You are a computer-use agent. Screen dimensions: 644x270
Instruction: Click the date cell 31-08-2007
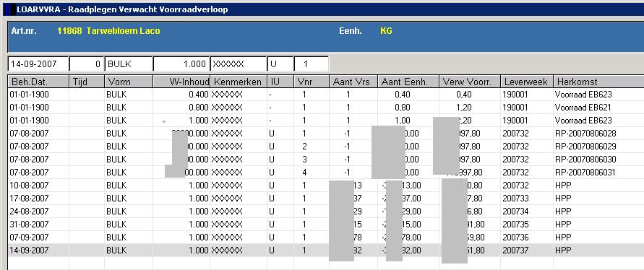click(x=29, y=225)
